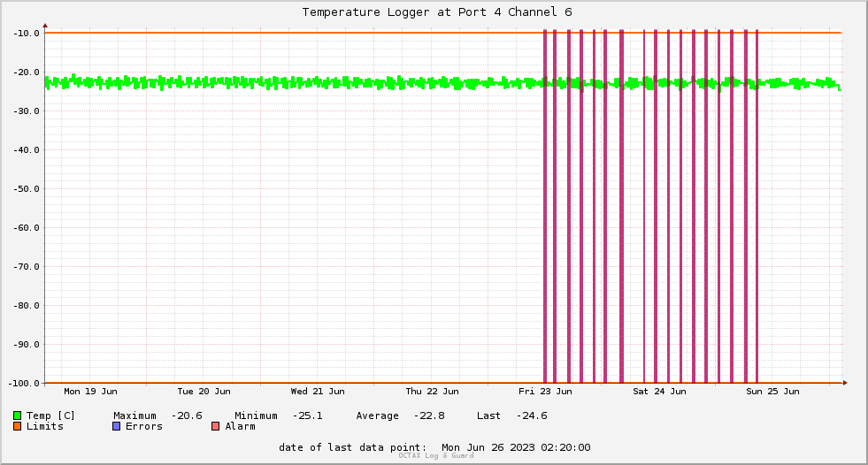Click the 'Last' statistic label
868x465 pixels.
pyautogui.click(x=488, y=415)
